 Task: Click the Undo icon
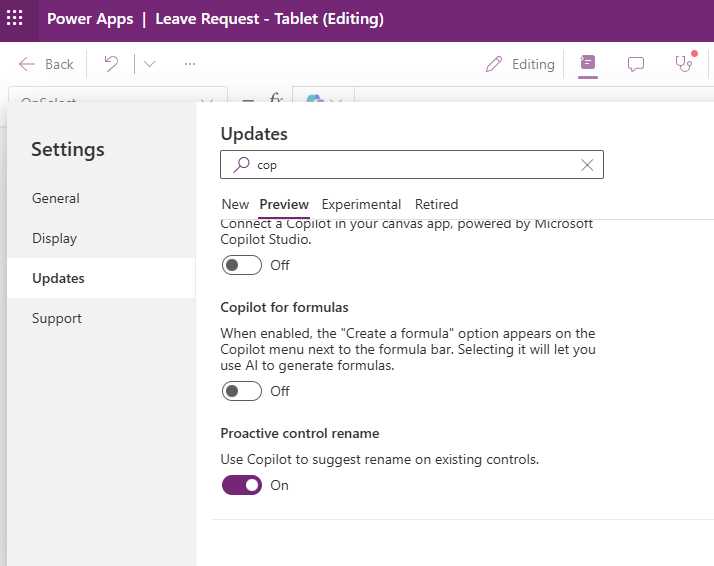click(112, 64)
